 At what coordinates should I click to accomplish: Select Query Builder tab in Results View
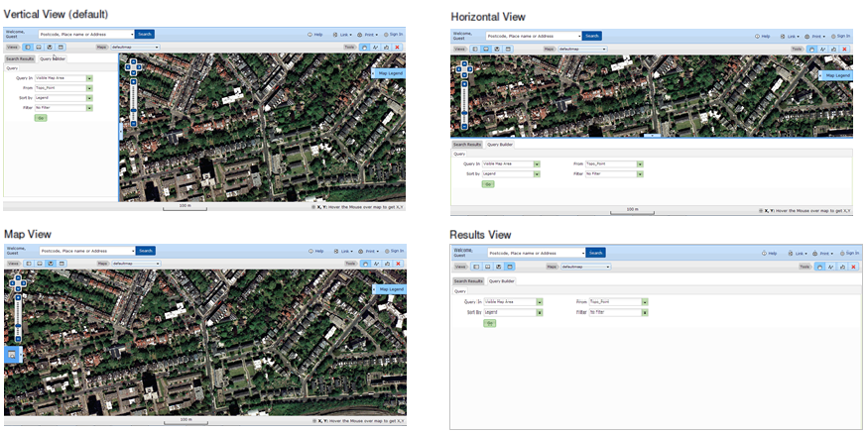point(502,281)
